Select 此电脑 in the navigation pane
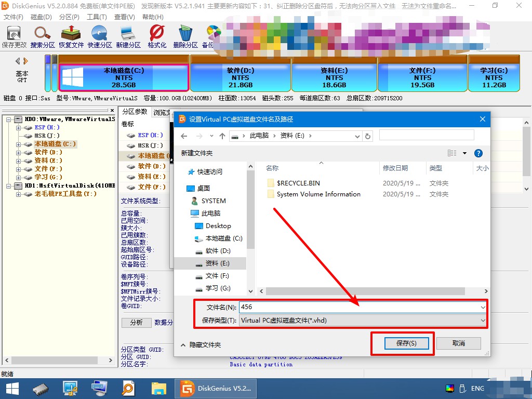 coord(206,214)
